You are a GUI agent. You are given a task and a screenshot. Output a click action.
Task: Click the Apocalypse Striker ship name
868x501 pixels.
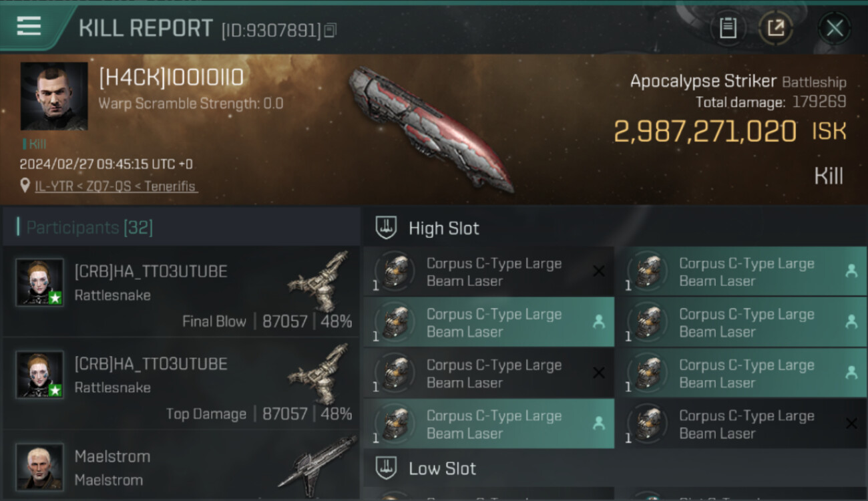703,81
